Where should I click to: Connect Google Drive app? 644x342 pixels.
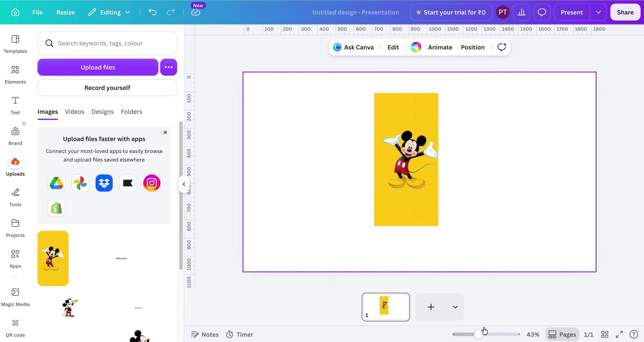[56, 183]
